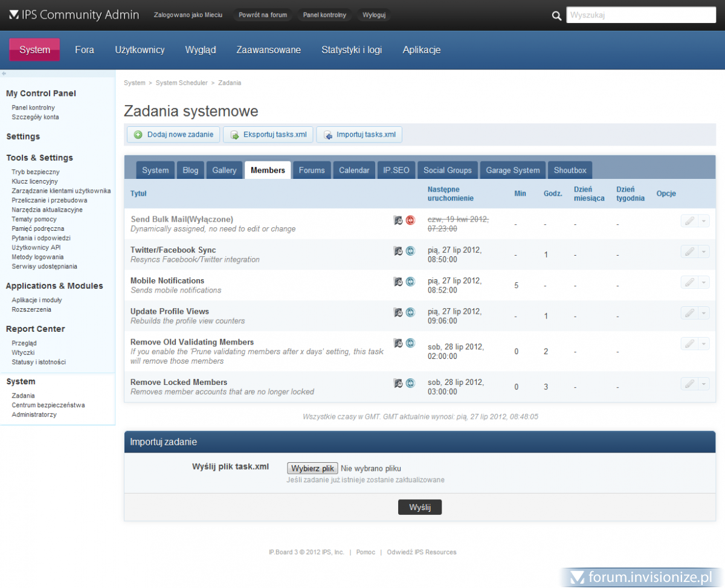The width and height of the screenshot is (725, 588).
Task: Click the search magnifier icon in header
Action: point(556,15)
